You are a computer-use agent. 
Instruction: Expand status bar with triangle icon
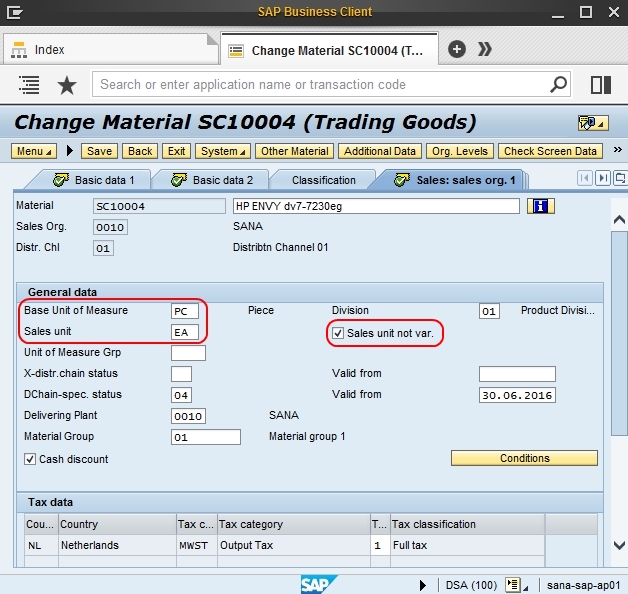click(423, 586)
